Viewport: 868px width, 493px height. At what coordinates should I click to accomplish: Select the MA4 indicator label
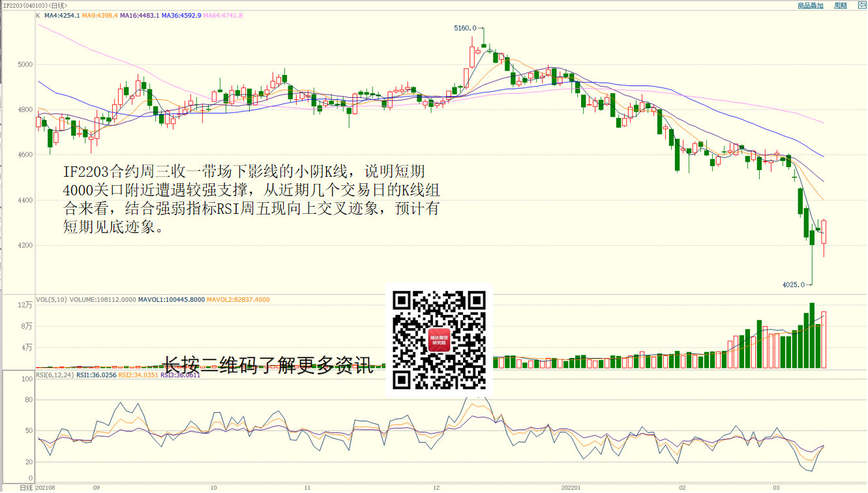[x=62, y=15]
